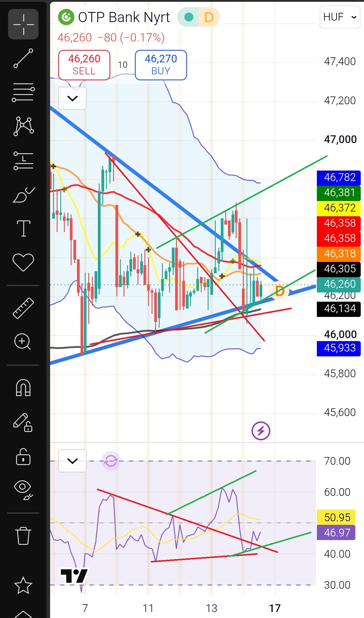Viewport: 364px width, 618px height.
Task: Open the Fibonacci retracement tools
Action: point(23,92)
